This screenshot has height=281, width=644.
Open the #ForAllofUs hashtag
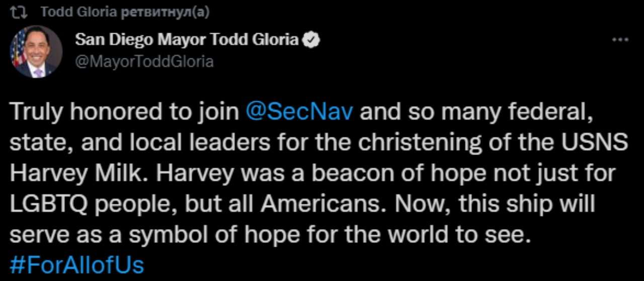pos(76,265)
